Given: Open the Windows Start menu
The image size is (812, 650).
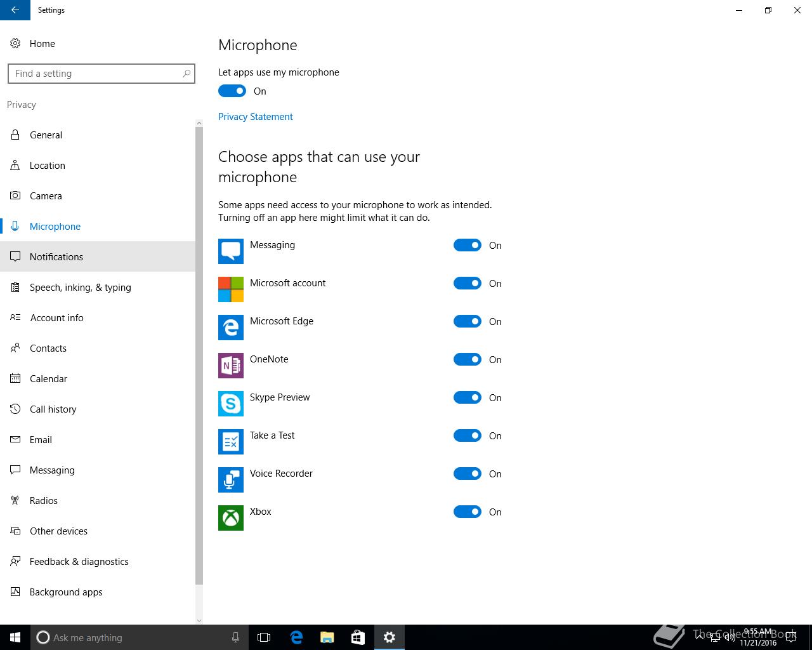Looking at the screenshot, I should [x=15, y=637].
